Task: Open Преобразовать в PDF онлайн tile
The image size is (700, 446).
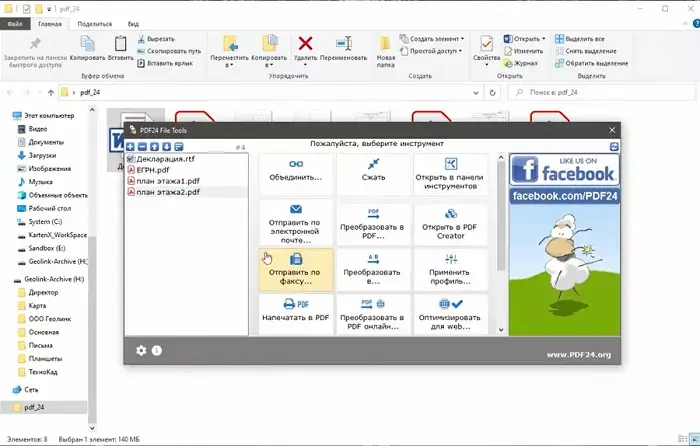Action: pyautogui.click(x=373, y=314)
